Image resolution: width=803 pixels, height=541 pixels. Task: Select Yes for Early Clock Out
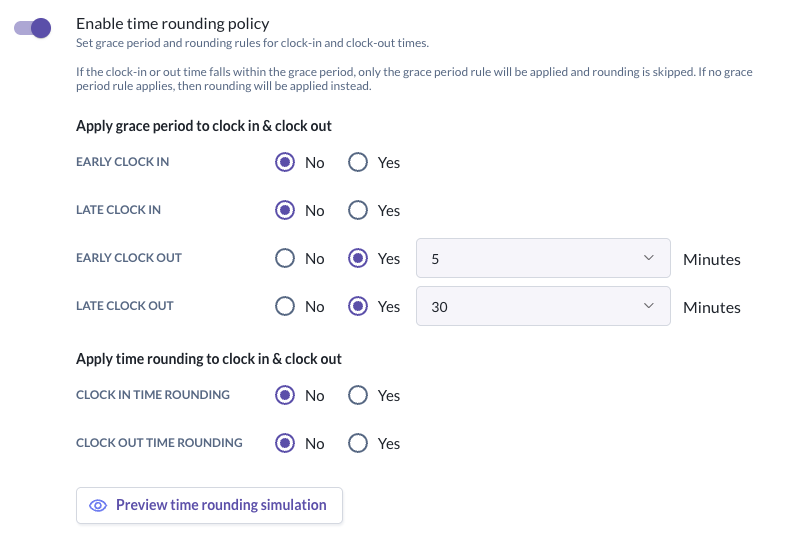click(358, 258)
